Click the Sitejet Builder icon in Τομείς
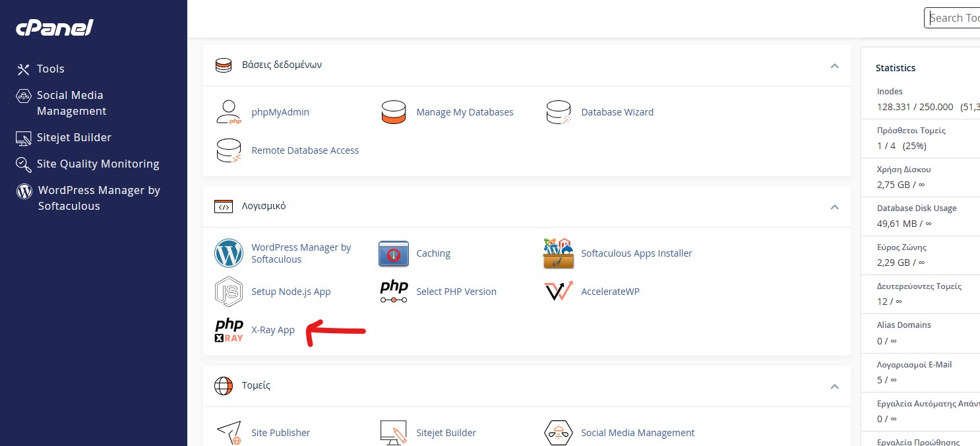The height and width of the screenshot is (446, 980). click(x=394, y=433)
